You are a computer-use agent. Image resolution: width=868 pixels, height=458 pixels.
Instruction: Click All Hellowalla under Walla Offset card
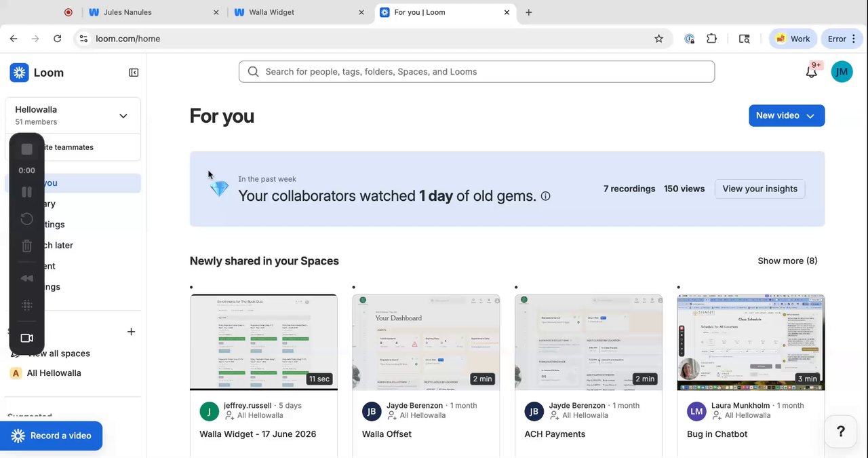click(422, 415)
